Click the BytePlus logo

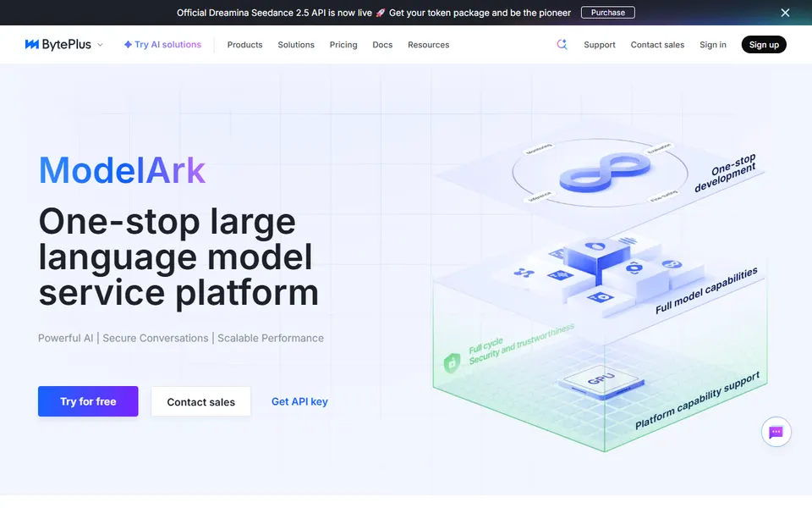[x=58, y=45]
